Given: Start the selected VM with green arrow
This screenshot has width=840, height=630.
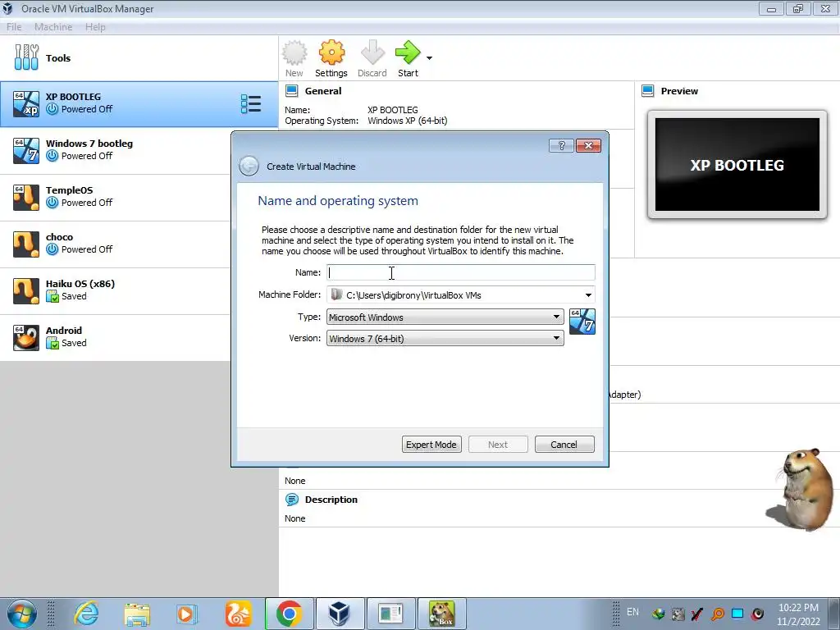Looking at the screenshot, I should click(408, 52).
